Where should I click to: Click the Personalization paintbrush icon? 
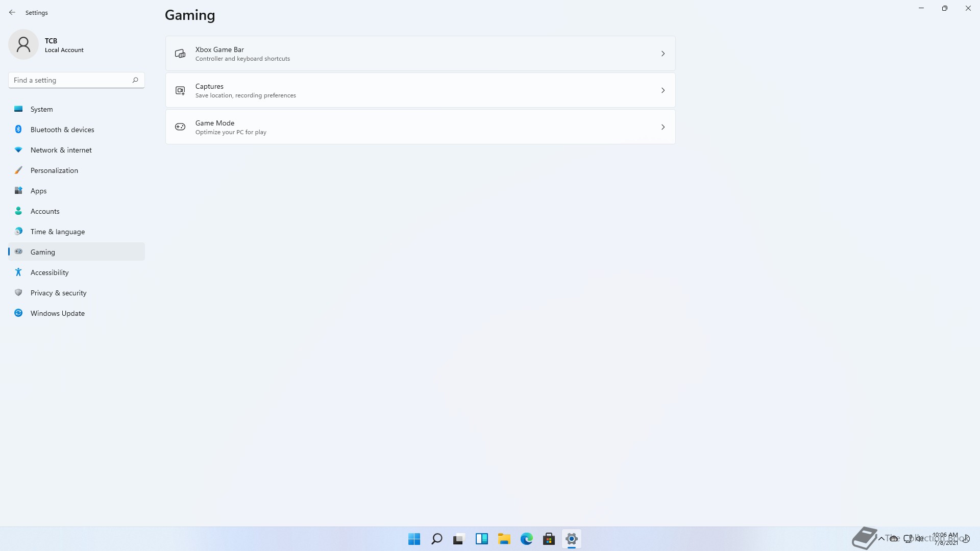(x=18, y=170)
